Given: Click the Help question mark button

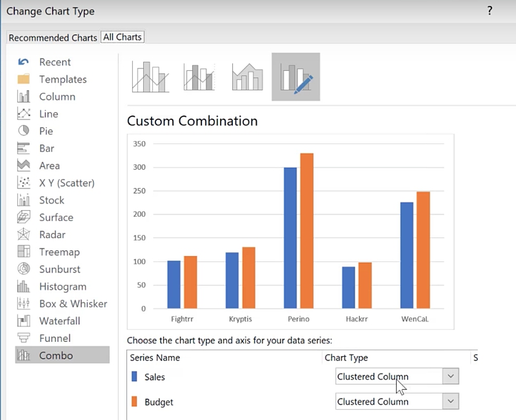Looking at the screenshot, I should click(490, 11).
